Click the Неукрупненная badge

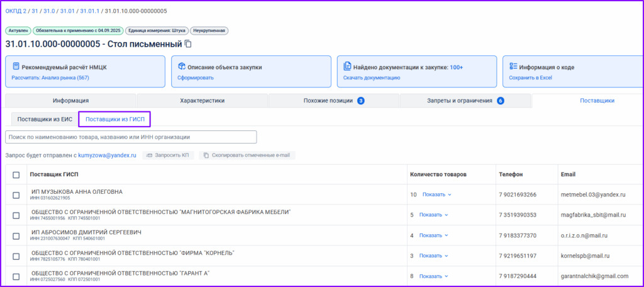[209, 31]
